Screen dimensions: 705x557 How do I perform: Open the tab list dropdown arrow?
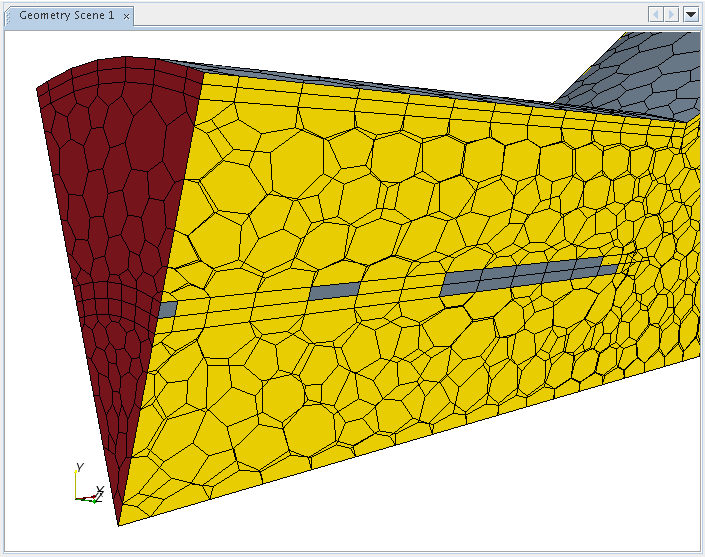click(x=690, y=14)
